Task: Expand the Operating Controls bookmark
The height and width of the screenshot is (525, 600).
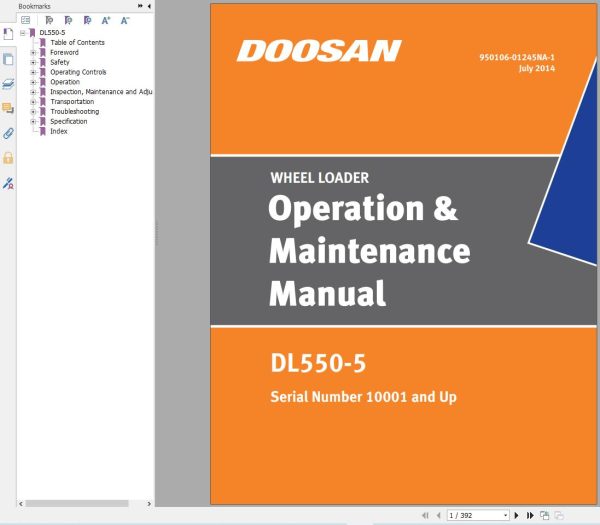Action: tap(33, 72)
